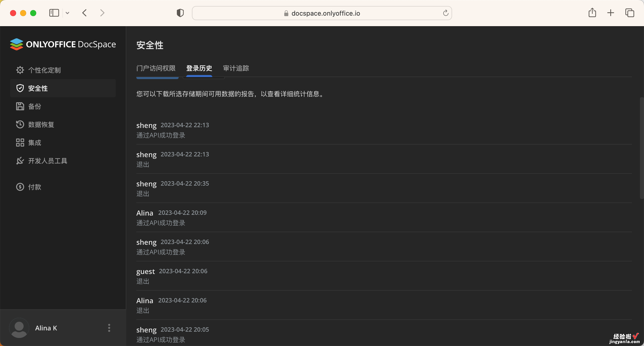Open the 付款 dollar icon

click(20, 187)
